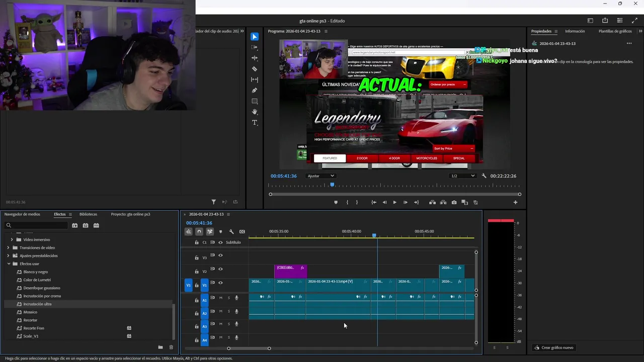
Task: Toggle snap in timeline
Action: [199, 232]
